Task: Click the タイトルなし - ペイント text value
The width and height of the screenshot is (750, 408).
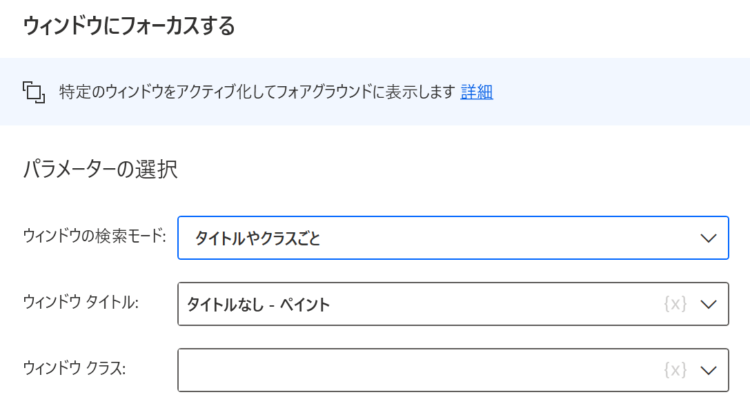Action: (258, 304)
